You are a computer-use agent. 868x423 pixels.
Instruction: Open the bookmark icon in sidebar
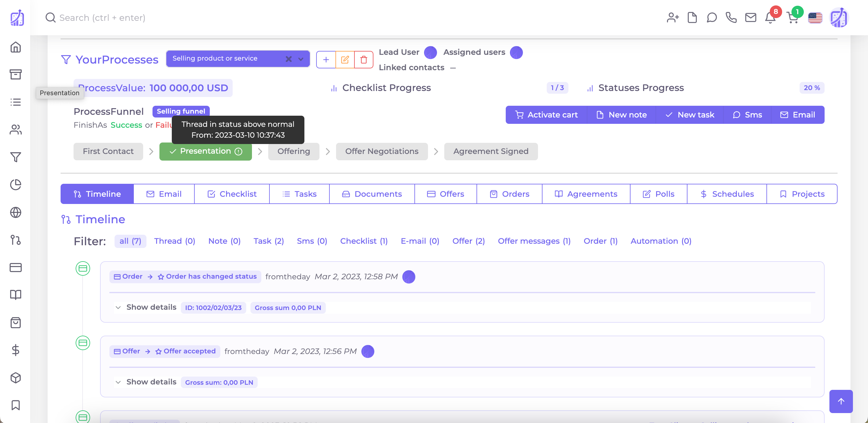[15, 405]
